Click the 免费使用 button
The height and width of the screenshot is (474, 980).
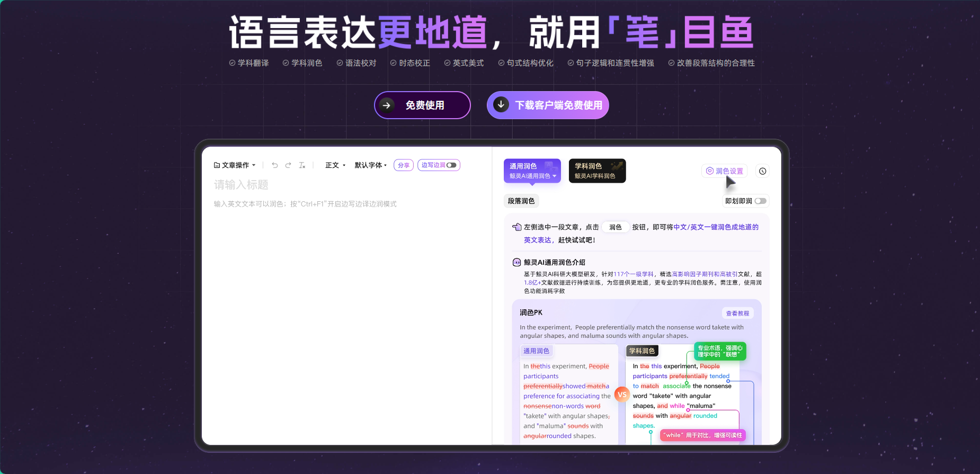tap(422, 105)
